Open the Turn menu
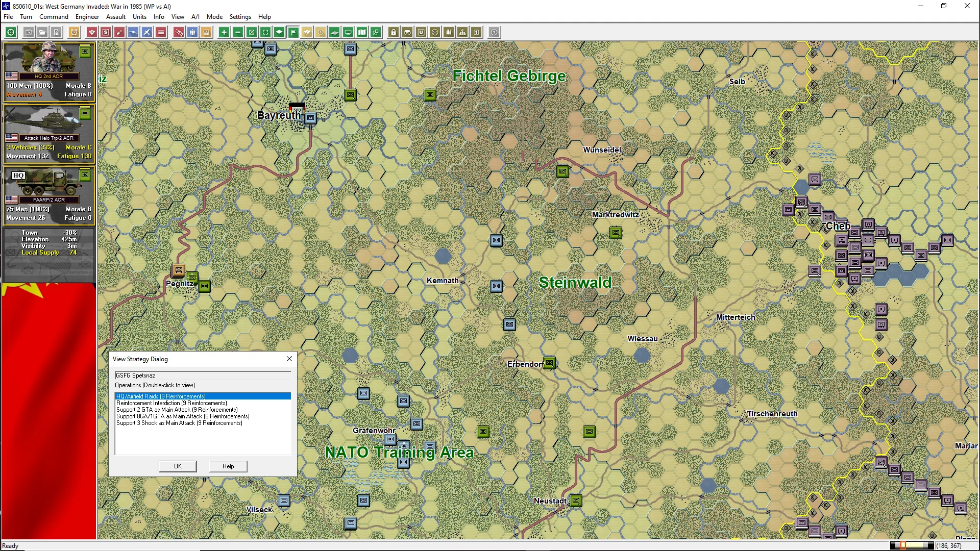980x551 pixels. click(x=26, y=16)
